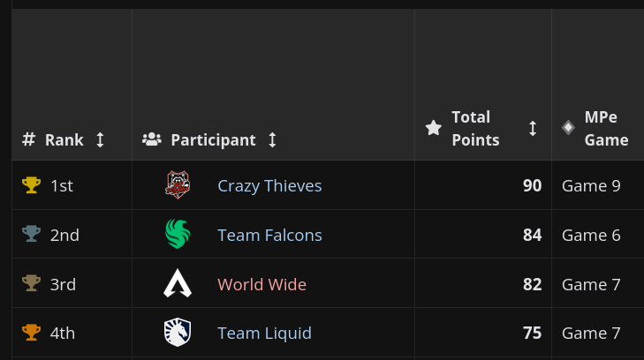The image size is (644, 360).
Task: Open the Team Liquid link
Action: 264,334
